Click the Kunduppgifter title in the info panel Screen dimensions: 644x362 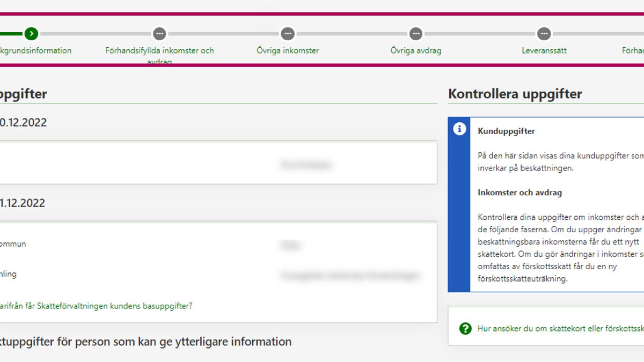(x=506, y=131)
